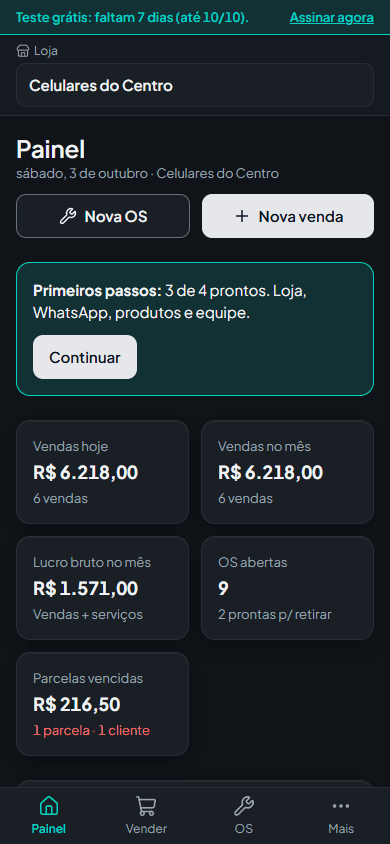Click the Assinar agora link
This screenshot has height=844, width=390.
tap(332, 17)
